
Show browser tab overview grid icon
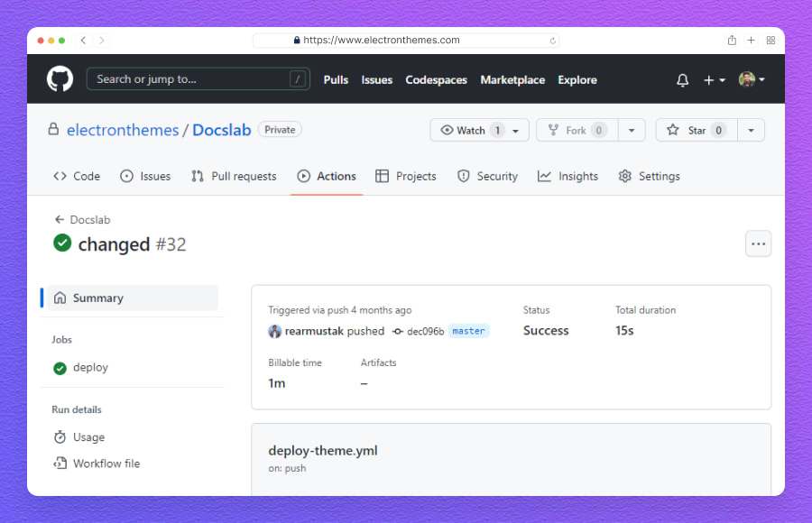click(x=770, y=41)
